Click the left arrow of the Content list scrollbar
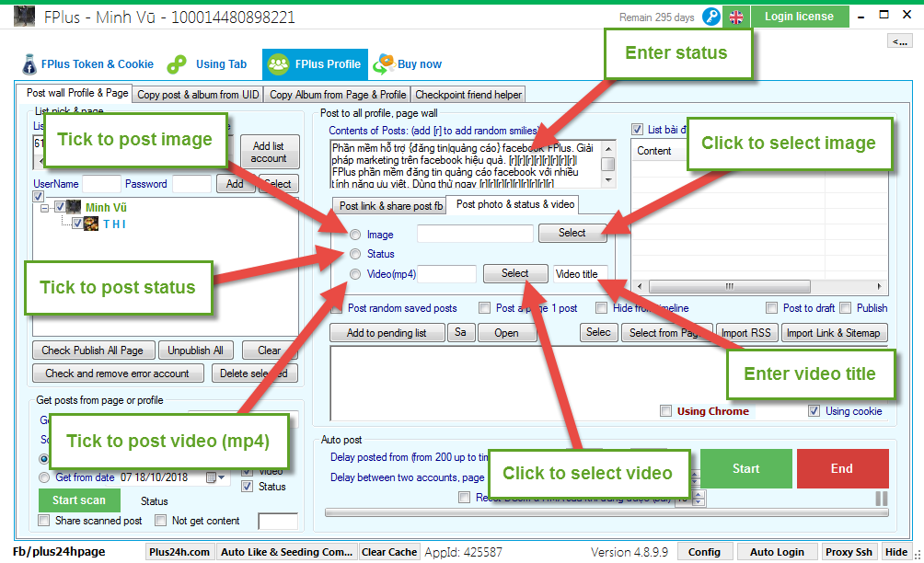 tap(641, 286)
